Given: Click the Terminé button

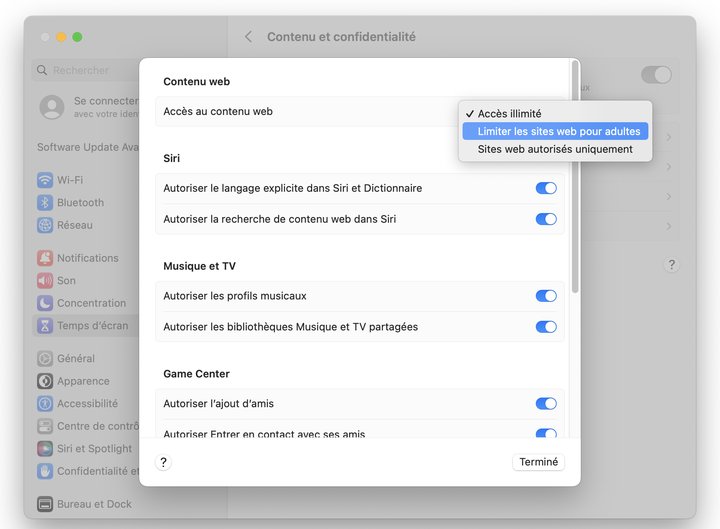Looking at the screenshot, I should point(539,462).
